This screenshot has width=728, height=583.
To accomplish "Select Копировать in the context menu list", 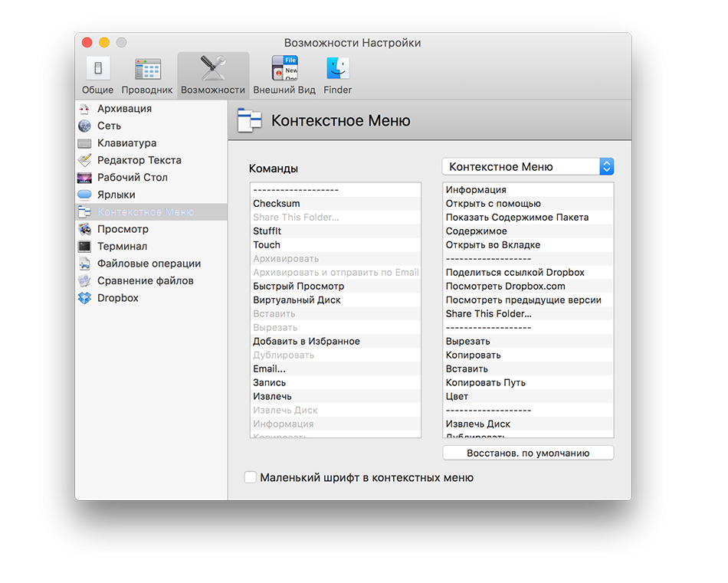I will tap(528, 355).
